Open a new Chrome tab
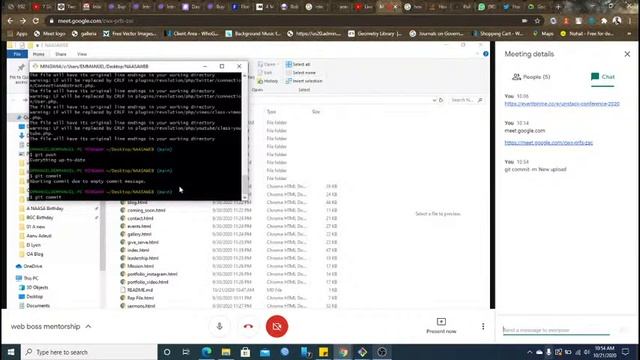The height and width of the screenshot is (360, 640). coord(558,7)
